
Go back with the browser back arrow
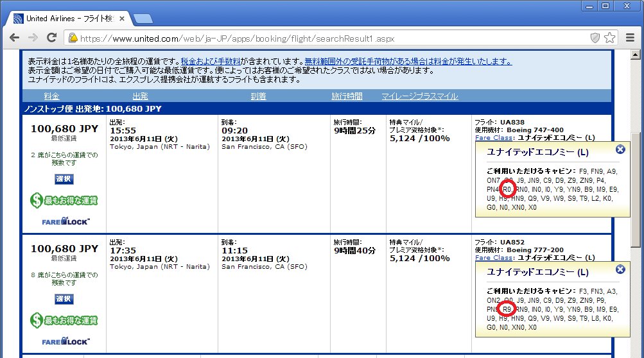point(14,38)
